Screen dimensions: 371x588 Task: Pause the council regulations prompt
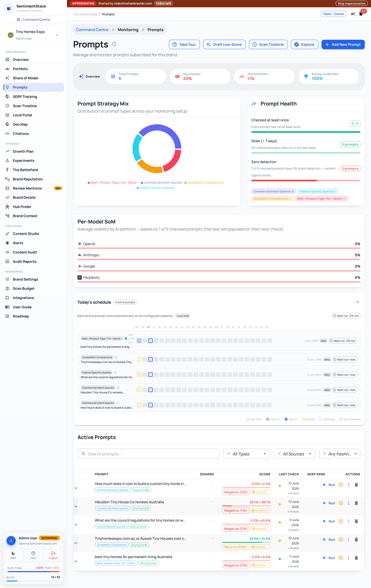341,521
